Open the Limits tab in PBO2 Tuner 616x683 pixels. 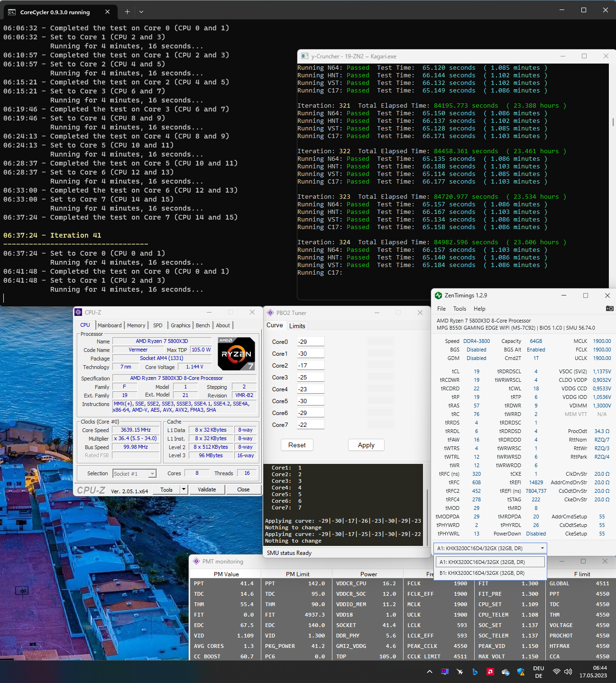coord(297,326)
